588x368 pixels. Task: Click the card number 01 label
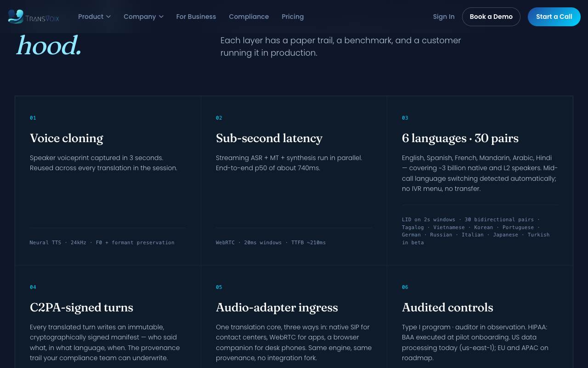(x=33, y=118)
